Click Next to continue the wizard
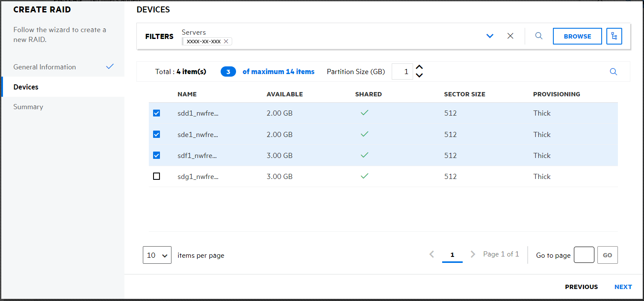644x301 pixels. pos(623,287)
